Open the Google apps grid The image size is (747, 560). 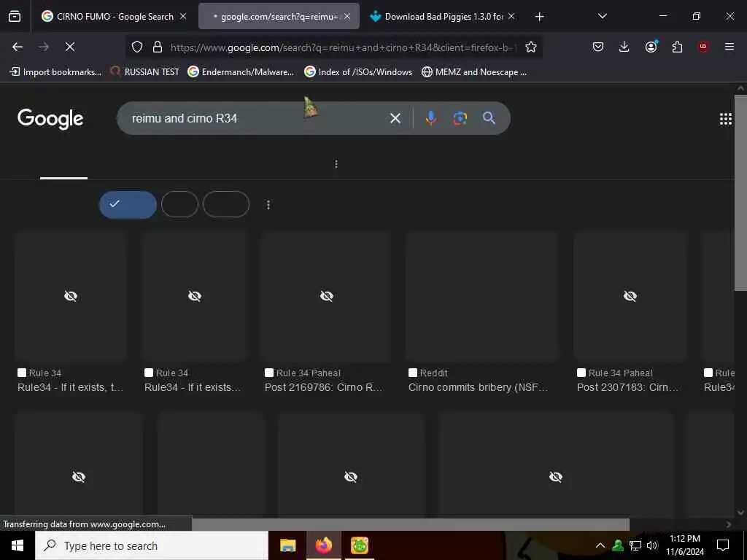pyautogui.click(x=726, y=119)
